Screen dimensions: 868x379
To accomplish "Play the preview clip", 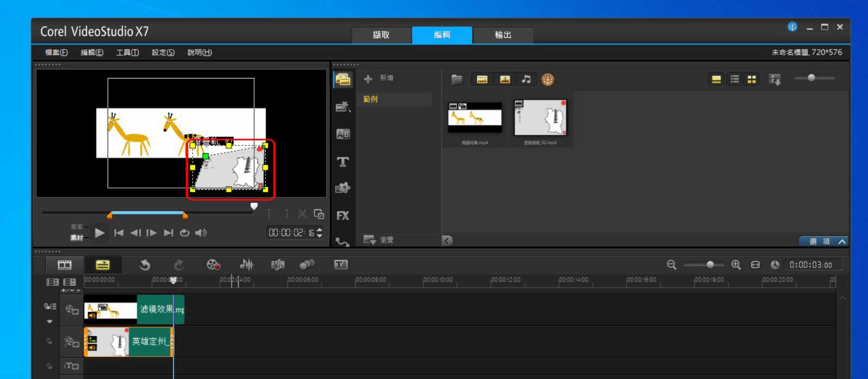I will click(99, 233).
